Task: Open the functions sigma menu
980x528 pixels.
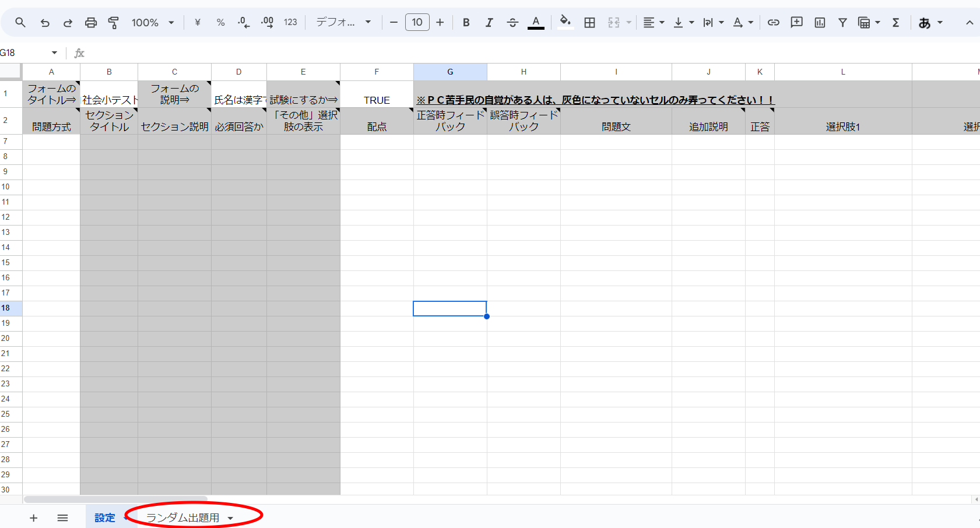Action: click(896, 22)
